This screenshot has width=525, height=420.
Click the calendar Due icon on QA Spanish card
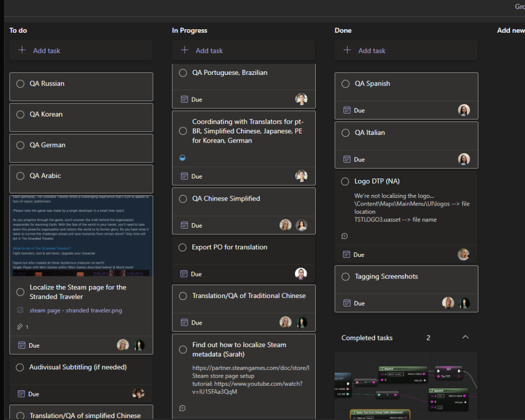tap(347, 110)
